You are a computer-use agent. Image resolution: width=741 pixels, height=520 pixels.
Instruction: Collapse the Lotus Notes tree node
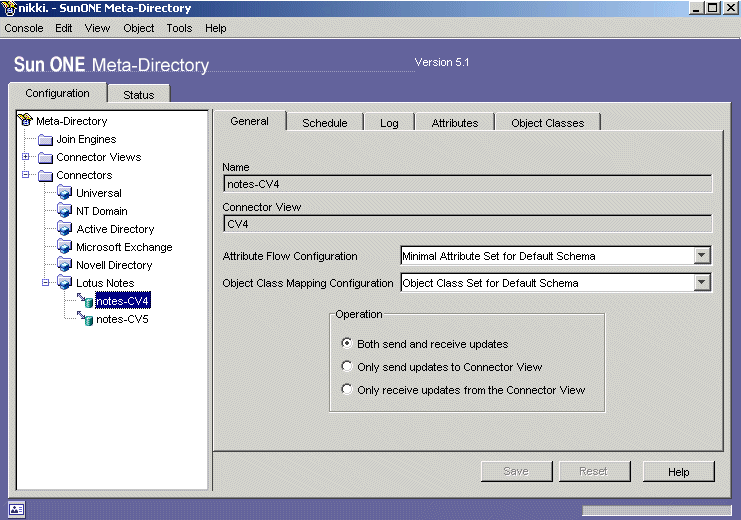coord(45,282)
